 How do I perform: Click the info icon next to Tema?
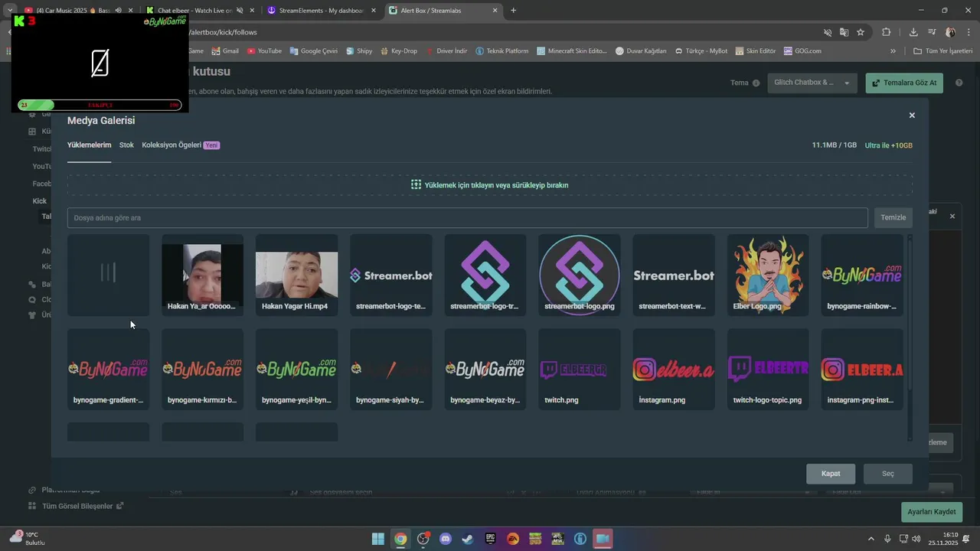click(x=756, y=83)
